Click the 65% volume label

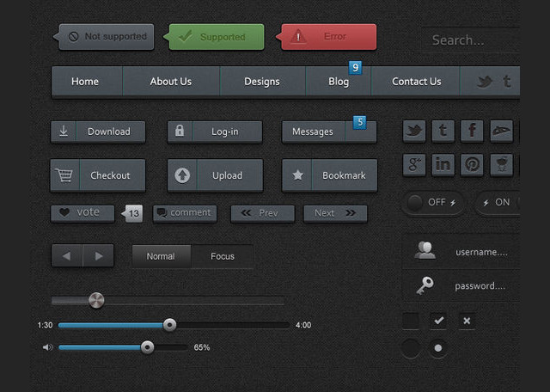click(x=202, y=347)
